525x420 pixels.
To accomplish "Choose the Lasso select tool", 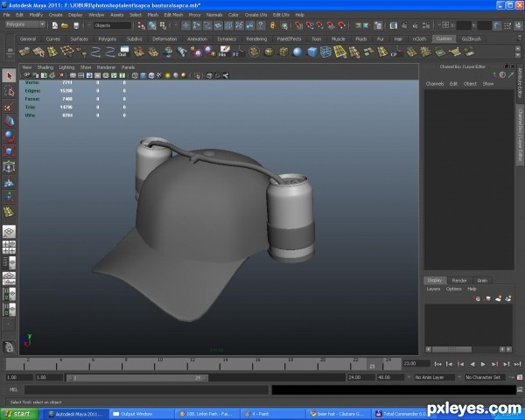I will point(9,91).
